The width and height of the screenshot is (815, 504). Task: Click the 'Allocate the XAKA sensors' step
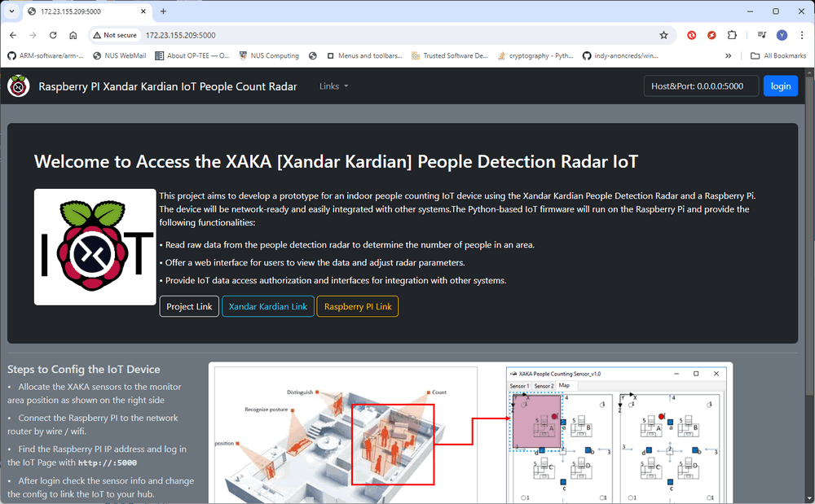[x=95, y=393]
